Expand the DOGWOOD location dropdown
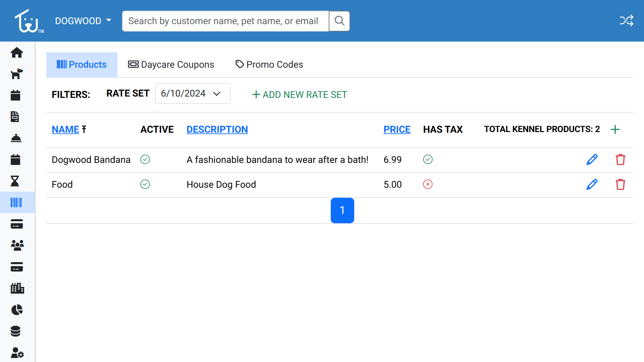Viewport: 644px width, 362px height. pyautogui.click(x=83, y=21)
